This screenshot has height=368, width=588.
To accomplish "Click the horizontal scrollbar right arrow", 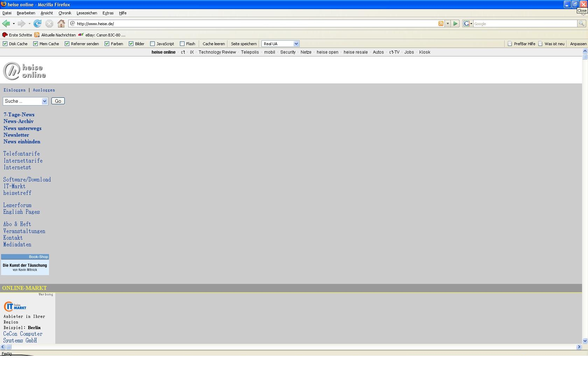I will point(579,347).
